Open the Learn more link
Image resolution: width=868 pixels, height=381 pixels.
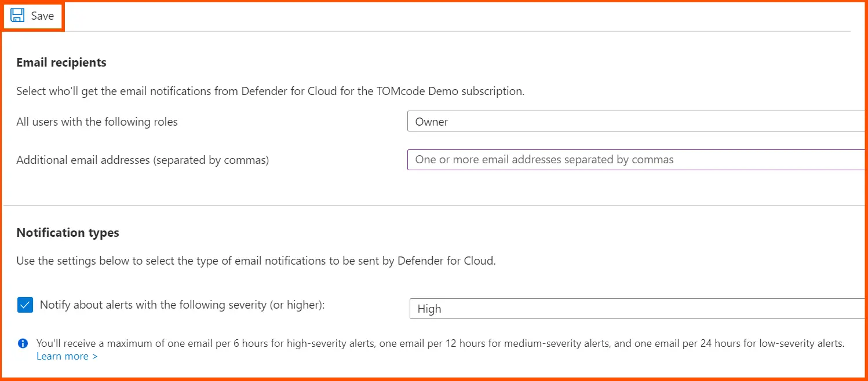[67, 356]
